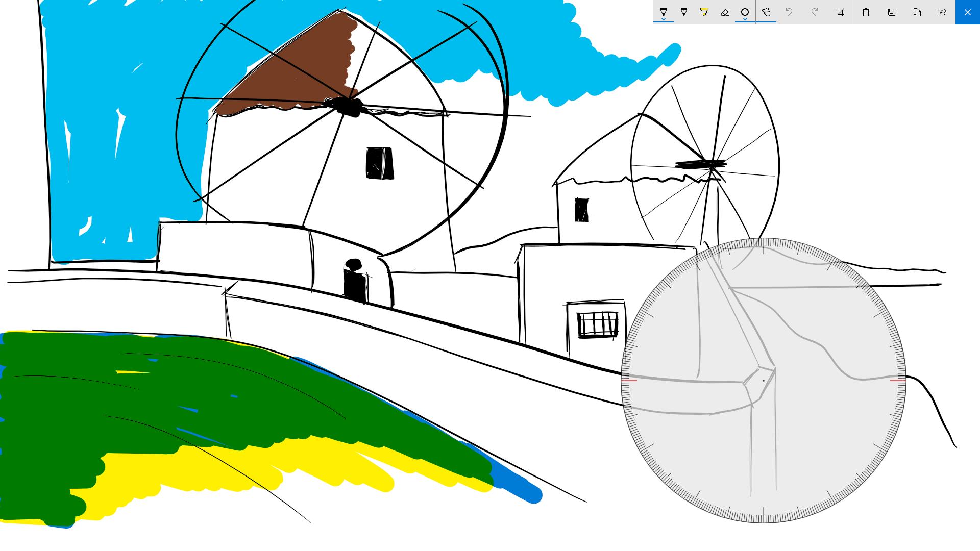
Task: Select the pencil tool
Action: click(684, 12)
